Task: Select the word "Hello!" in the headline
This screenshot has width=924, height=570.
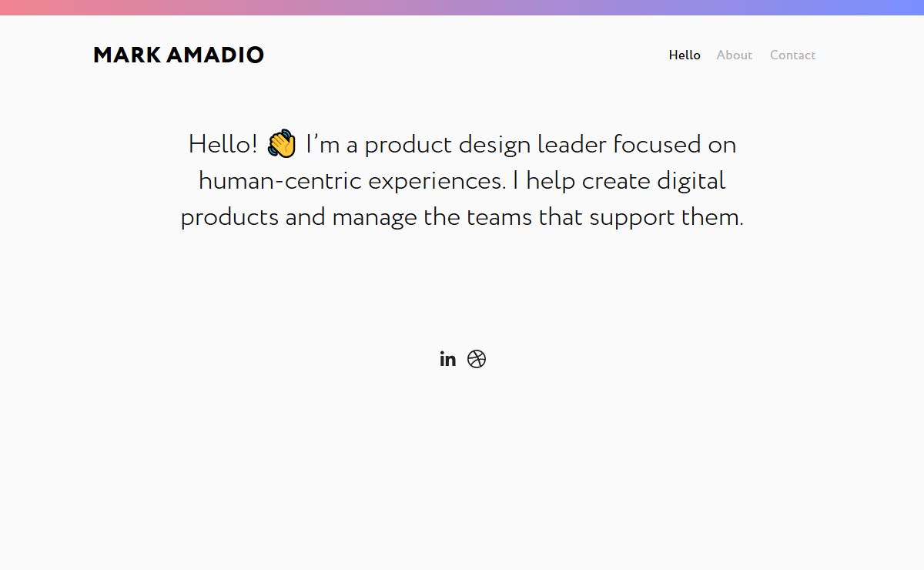Action: [223, 144]
